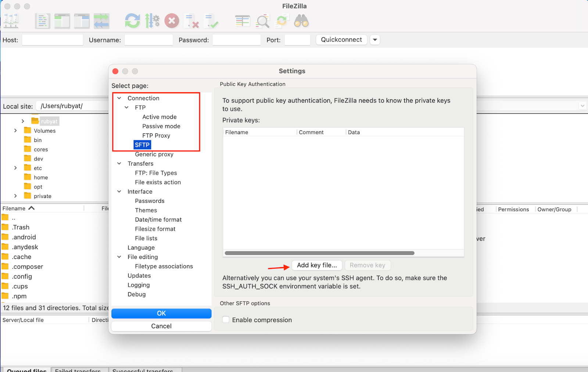Open the Updates settings page
The height and width of the screenshot is (372, 588).
139,276
